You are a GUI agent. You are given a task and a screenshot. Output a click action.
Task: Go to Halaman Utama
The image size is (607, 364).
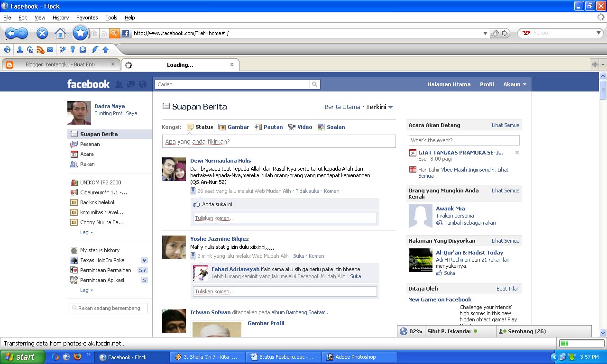pos(449,84)
